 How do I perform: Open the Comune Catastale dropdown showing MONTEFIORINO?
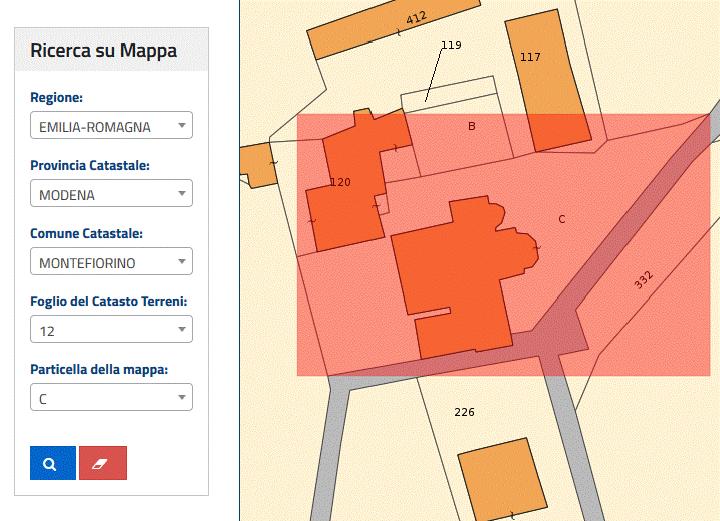point(111,261)
